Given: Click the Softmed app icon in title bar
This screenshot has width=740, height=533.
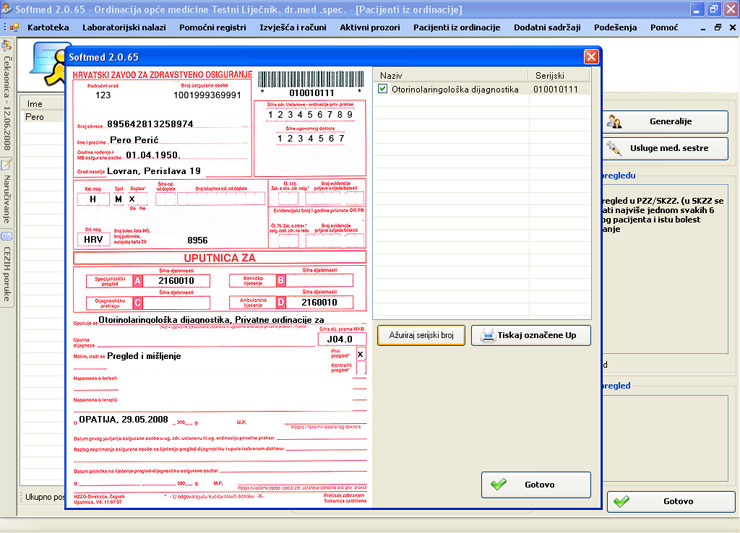Looking at the screenshot, I should coord(7,9).
